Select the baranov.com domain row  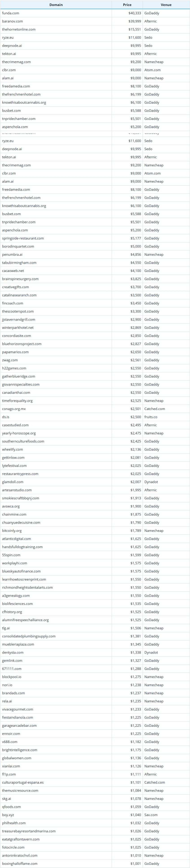click(x=13, y=21)
